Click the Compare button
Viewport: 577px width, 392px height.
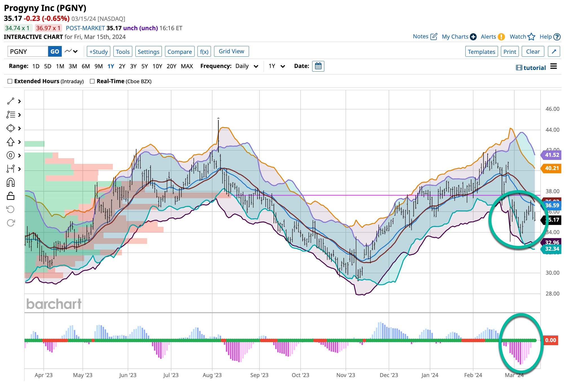(x=180, y=52)
